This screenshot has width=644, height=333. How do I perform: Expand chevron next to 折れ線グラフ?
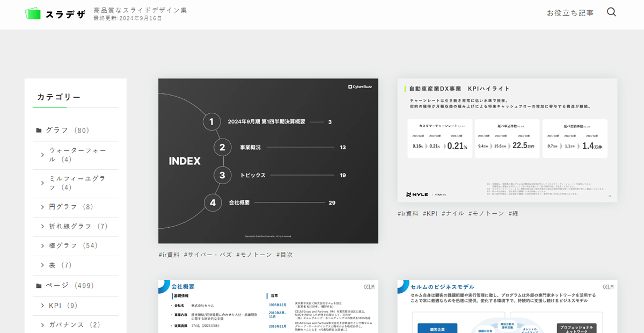(42, 227)
